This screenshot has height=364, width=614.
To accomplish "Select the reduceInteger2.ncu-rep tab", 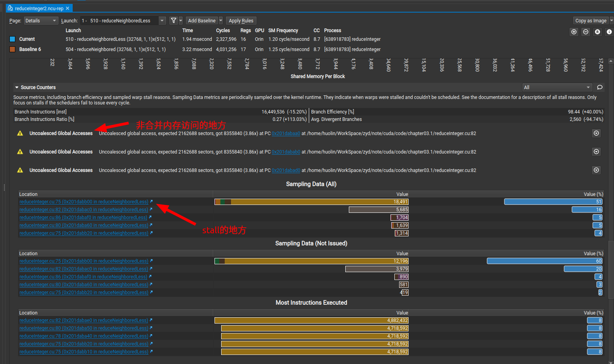I will [38, 8].
